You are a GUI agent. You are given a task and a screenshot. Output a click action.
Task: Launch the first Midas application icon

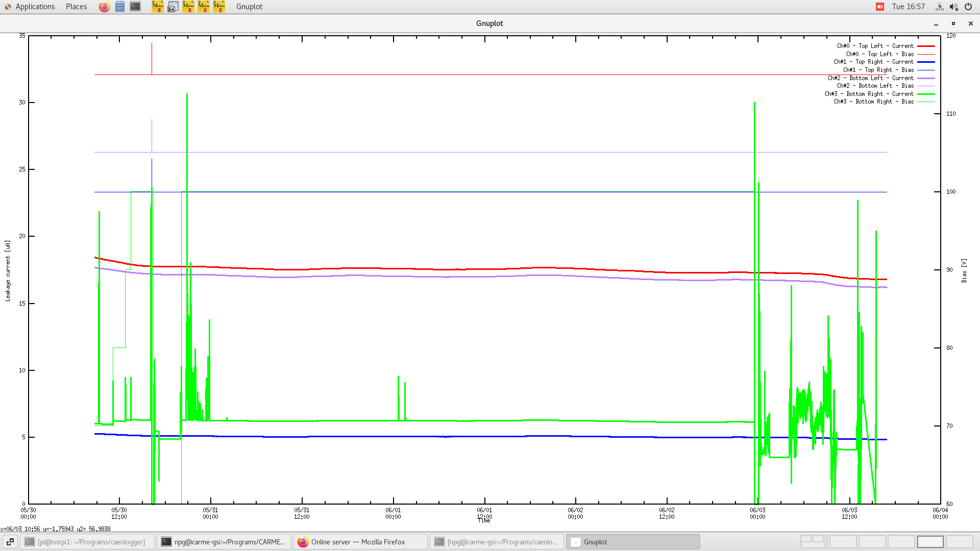(x=158, y=7)
